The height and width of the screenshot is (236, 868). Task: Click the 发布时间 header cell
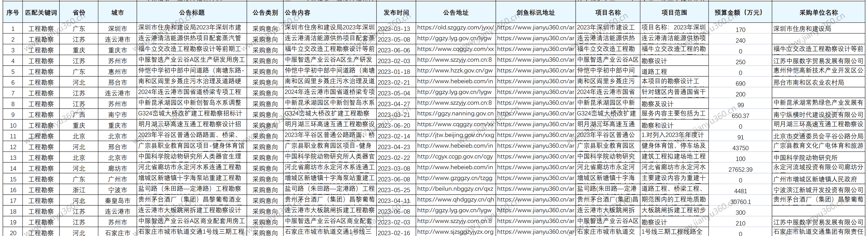click(x=396, y=13)
